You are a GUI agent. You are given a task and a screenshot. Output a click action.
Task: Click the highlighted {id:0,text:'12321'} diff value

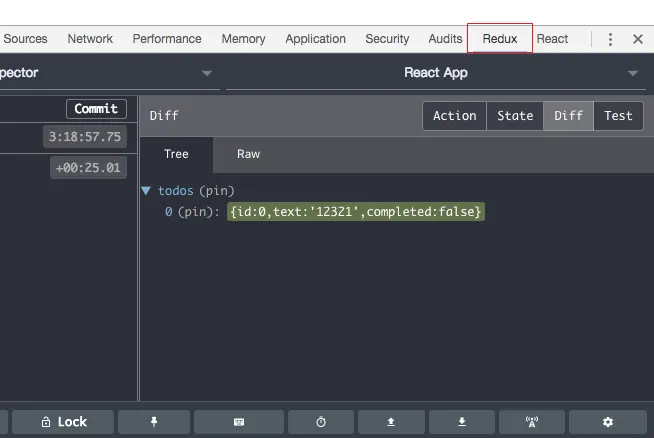tap(356, 212)
